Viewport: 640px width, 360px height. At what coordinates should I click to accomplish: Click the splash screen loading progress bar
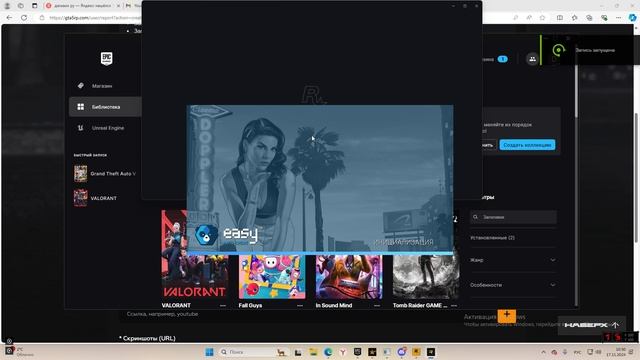coord(320,253)
